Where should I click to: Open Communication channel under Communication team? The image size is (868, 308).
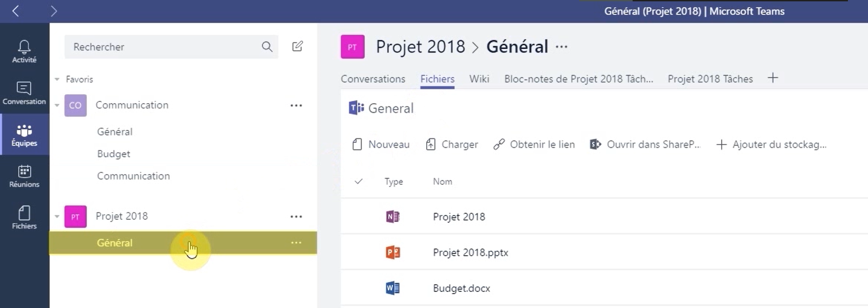coord(133,176)
